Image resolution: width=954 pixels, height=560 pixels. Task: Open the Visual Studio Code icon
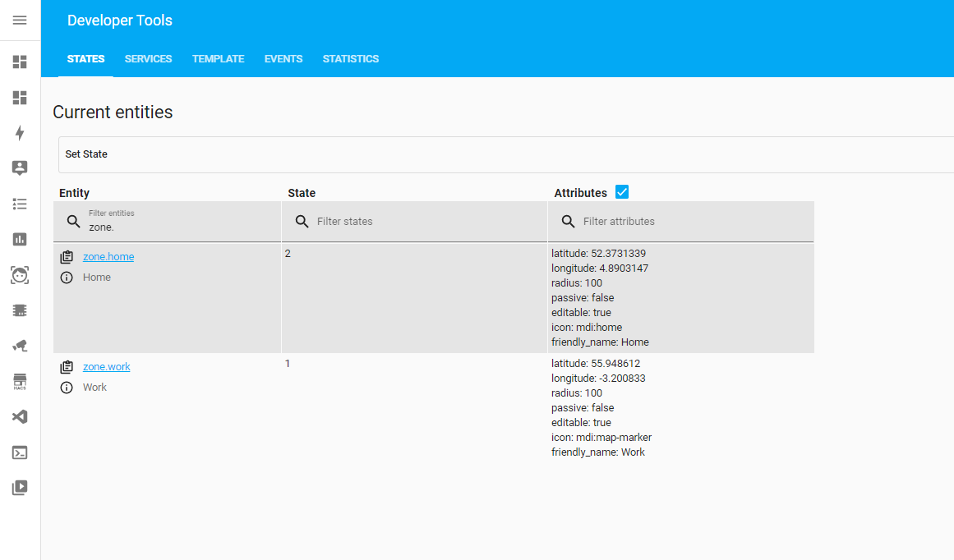coord(20,416)
